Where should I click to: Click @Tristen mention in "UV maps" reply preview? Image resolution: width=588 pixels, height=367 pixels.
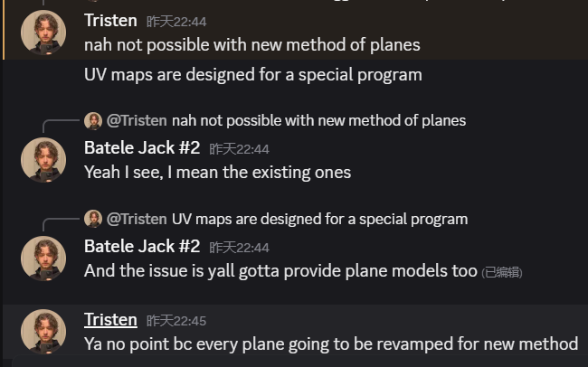pyautogui.click(x=137, y=219)
